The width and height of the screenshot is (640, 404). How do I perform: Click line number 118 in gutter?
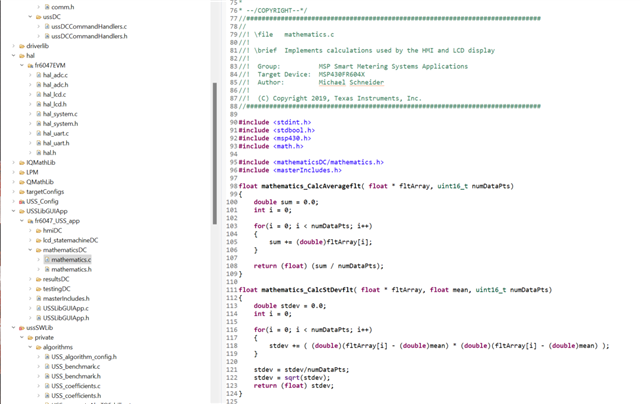pyautogui.click(x=232, y=346)
